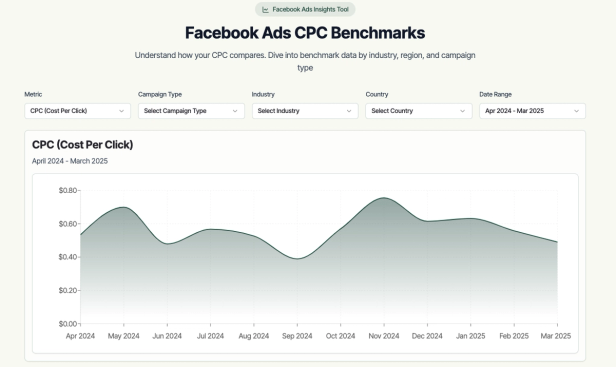Click the Metric dropdown chevron arrow
The height and width of the screenshot is (367, 616).
pyautogui.click(x=121, y=111)
